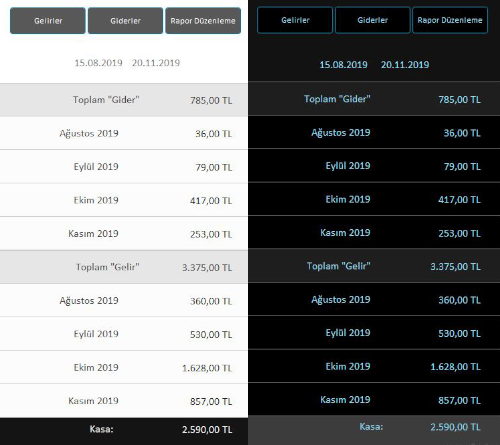This screenshot has height=445, width=500.
Task: Select start date 15.08.2019 in dark panel
Action: (x=343, y=65)
